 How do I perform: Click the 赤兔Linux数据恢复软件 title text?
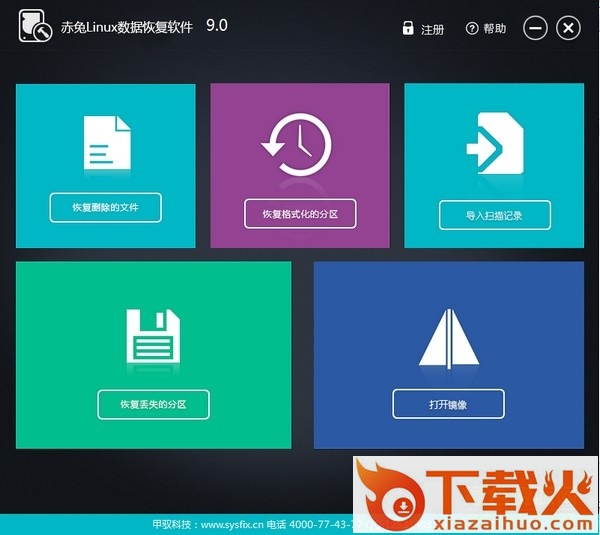click(127, 27)
